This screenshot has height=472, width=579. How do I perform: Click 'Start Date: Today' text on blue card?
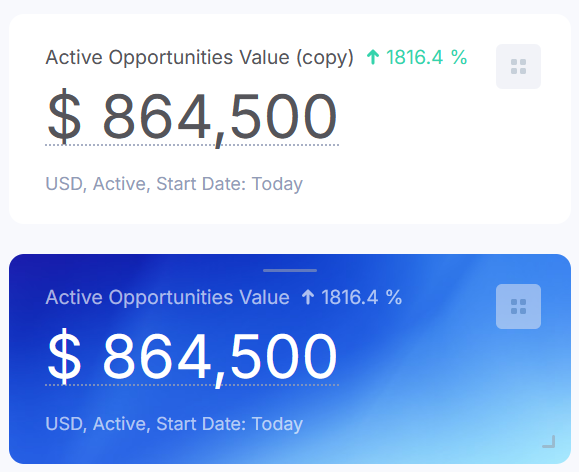[x=229, y=424]
